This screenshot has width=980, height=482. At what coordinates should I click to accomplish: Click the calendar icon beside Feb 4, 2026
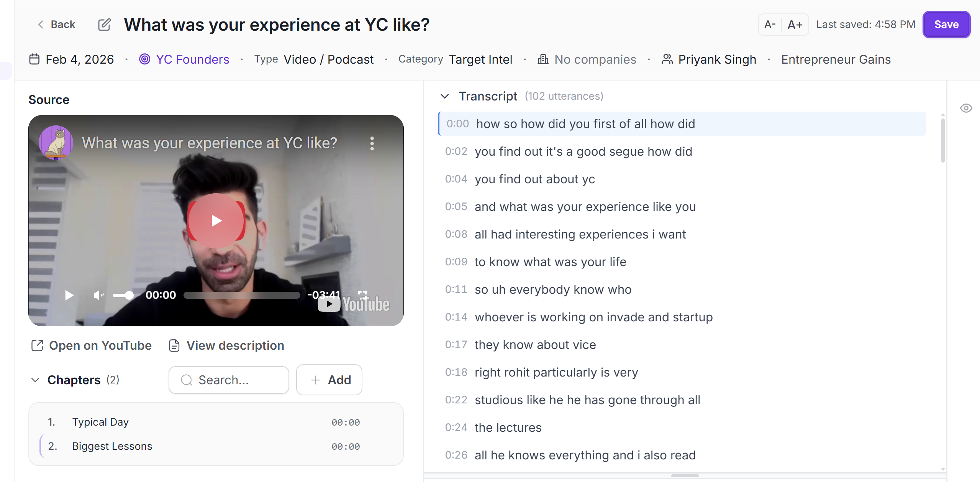pyautogui.click(x=34, y=59)
